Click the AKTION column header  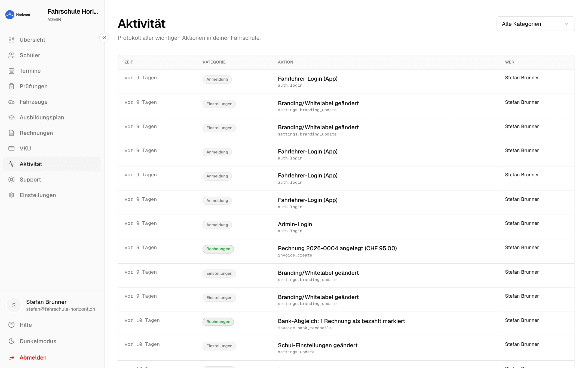click(x=285, y=62)
